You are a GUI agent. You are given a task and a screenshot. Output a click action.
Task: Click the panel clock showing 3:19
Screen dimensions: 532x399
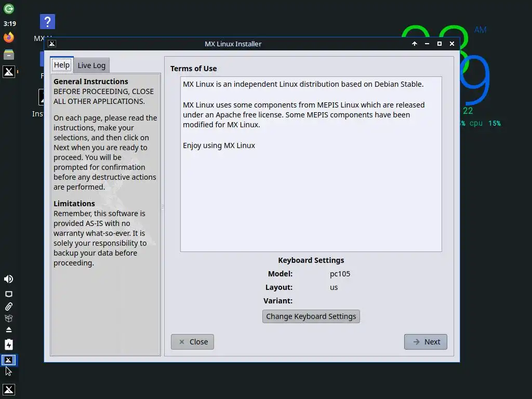(x=9, y=24)
